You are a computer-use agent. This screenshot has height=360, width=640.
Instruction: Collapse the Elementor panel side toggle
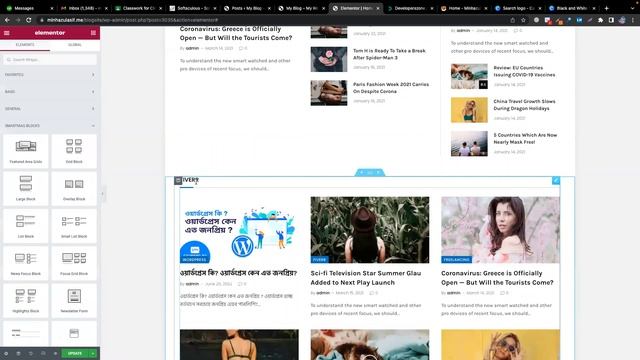(x=102, y=194)
